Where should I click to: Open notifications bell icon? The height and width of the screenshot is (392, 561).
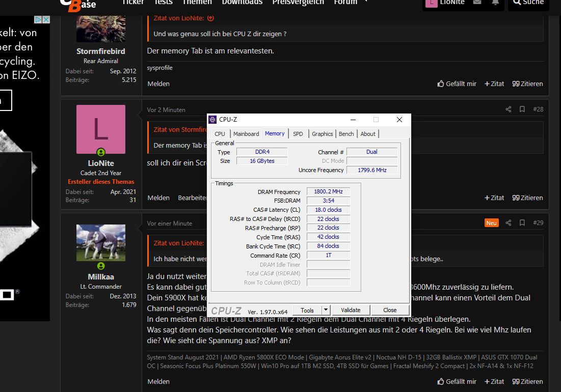[495, 2]
